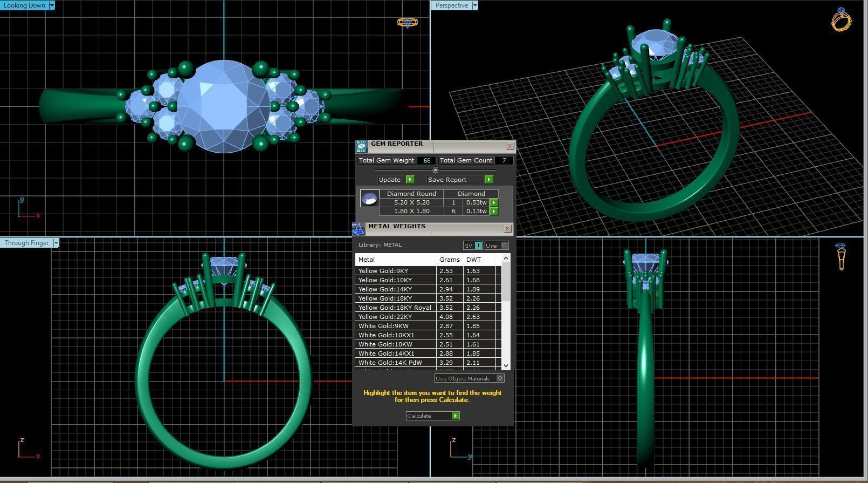Click orange side ring icon in lower right viewport
This screenshot has height=483, width=868.
[x=841, y=256]
